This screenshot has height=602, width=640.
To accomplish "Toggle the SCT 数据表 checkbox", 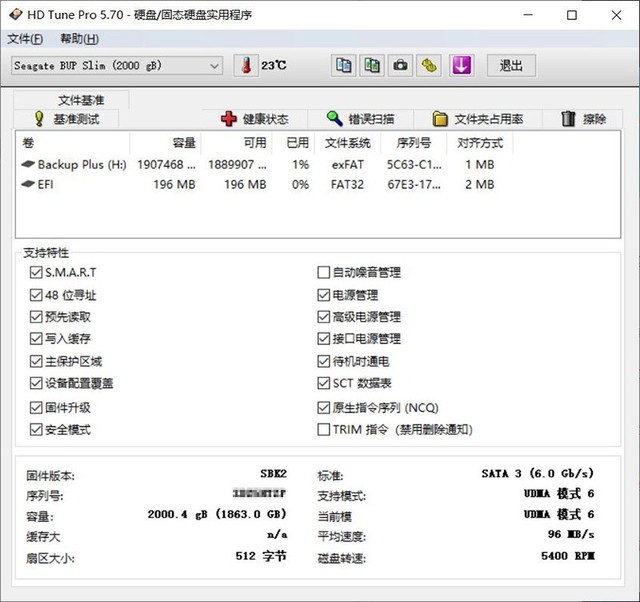I will 324,383.
